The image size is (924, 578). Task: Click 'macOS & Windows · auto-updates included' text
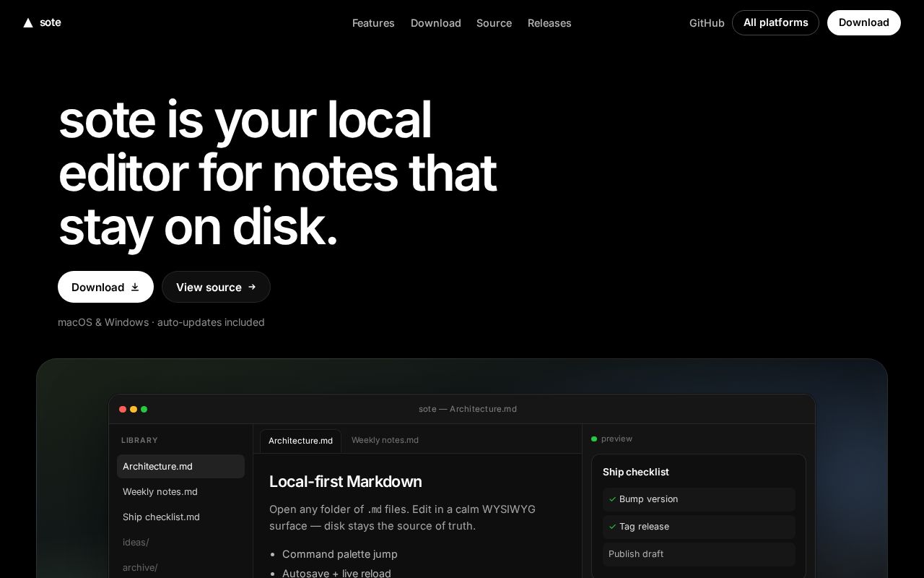coord(161,322)
